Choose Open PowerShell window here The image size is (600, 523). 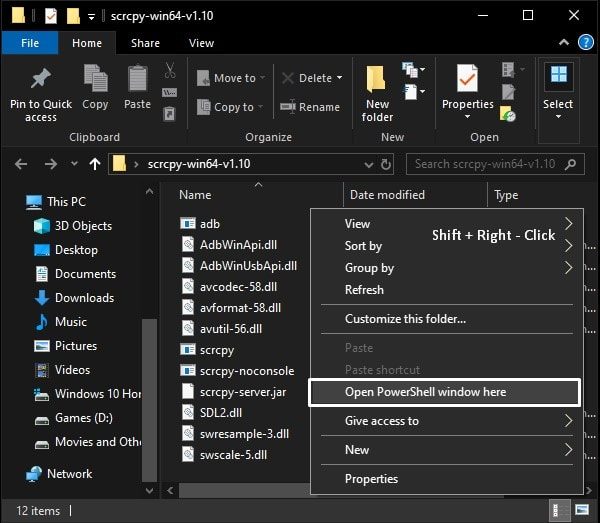[445, 392]
